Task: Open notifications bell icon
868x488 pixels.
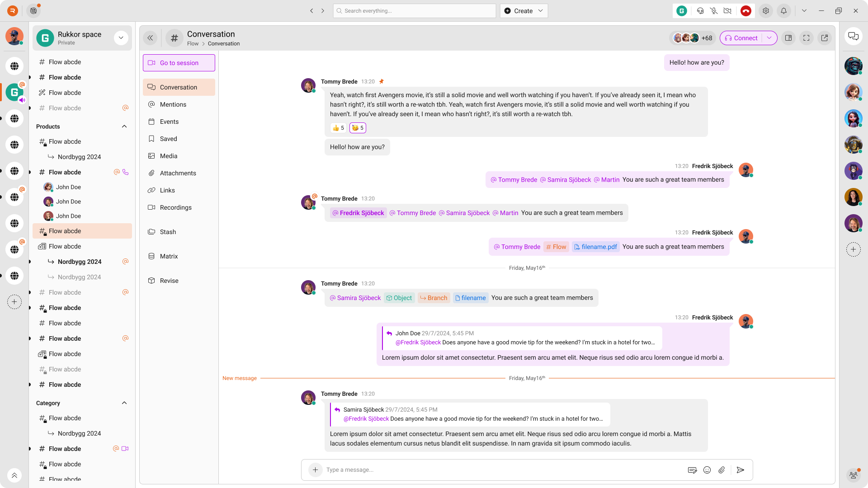Action: pos(784,11)
